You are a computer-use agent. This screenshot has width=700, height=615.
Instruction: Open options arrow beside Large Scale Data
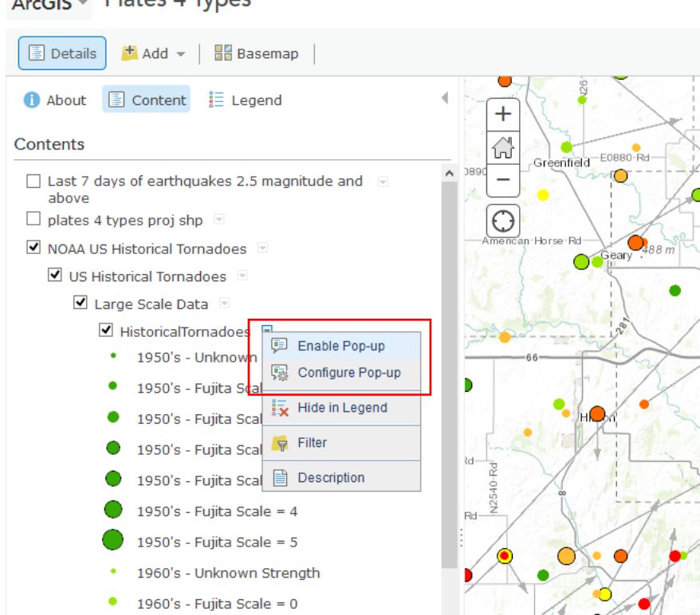coord(224,304)
